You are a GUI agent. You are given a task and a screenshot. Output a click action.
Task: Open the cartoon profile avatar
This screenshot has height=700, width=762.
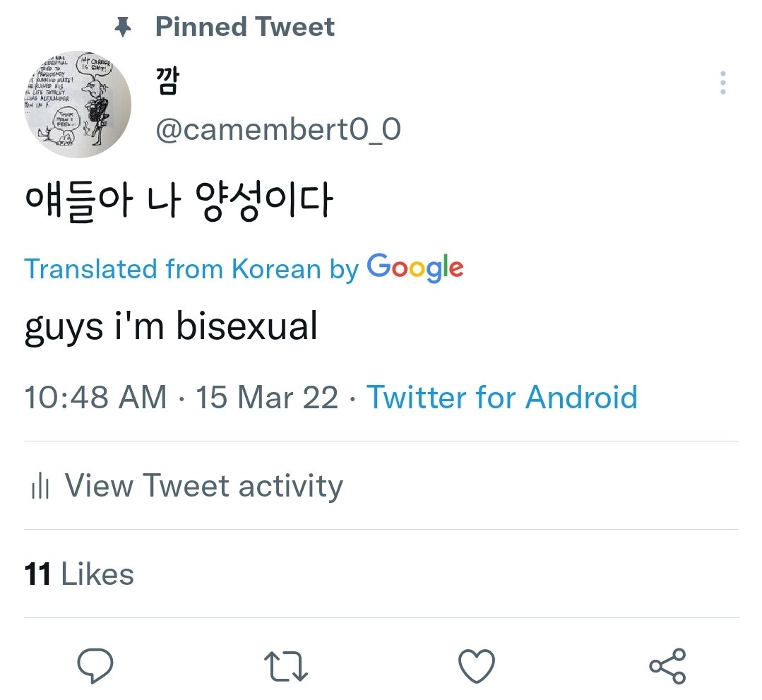pos(78,104)
